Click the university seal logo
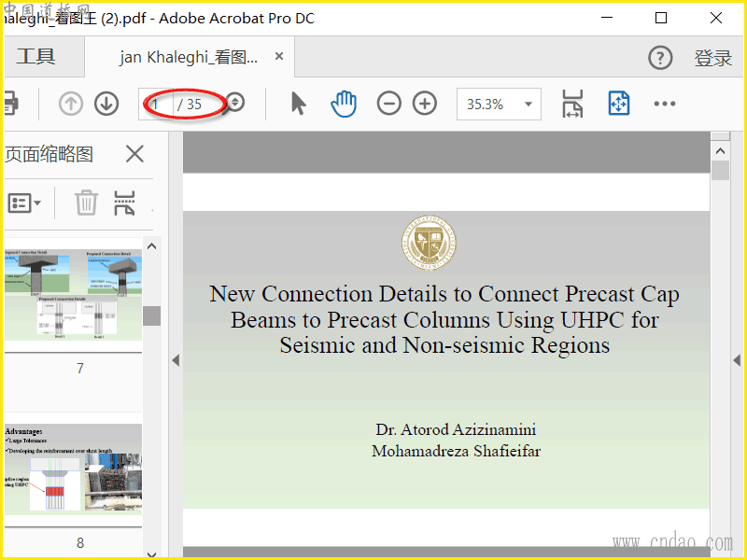Image resolution: width=747 pixels, height=560 pixels. tap(429, 243)
